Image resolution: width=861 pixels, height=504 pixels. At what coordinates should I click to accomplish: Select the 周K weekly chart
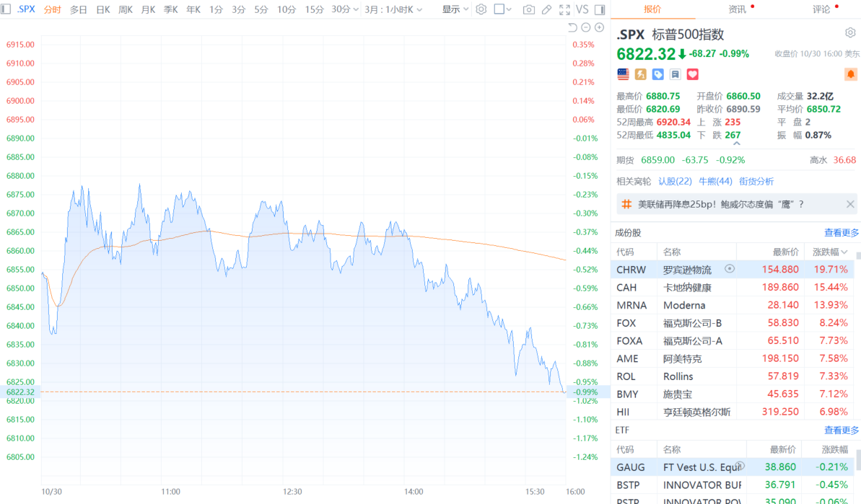pos(126,9)
